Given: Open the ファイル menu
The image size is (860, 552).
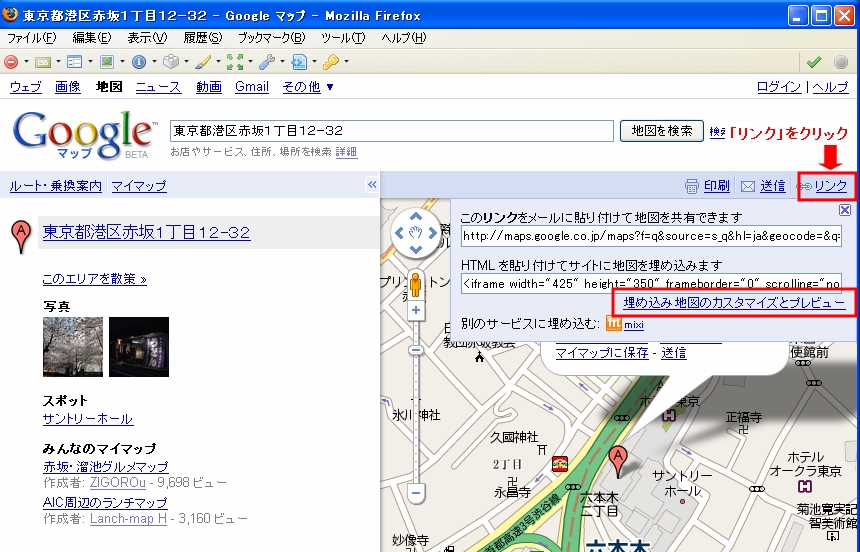Looking at the screenshot, I should click(31, 38).
